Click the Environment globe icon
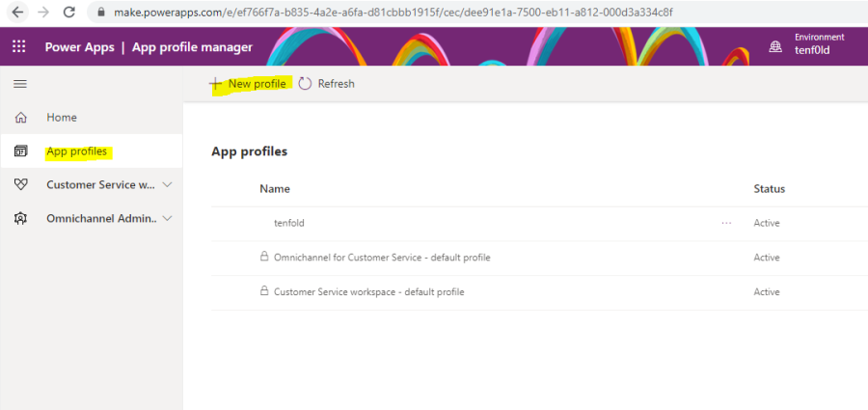Image resolution: width=868 pixels, height=410 pixels. click(x=775, y=47)
